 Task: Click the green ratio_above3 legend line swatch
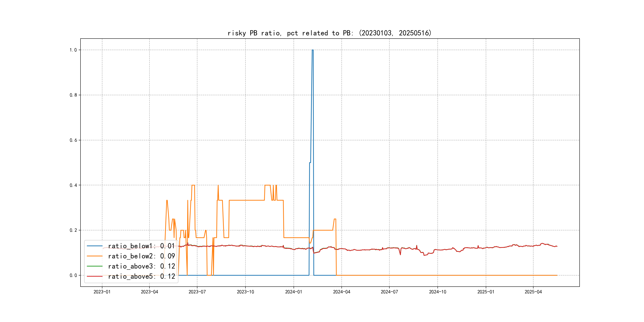coord(94,266)
